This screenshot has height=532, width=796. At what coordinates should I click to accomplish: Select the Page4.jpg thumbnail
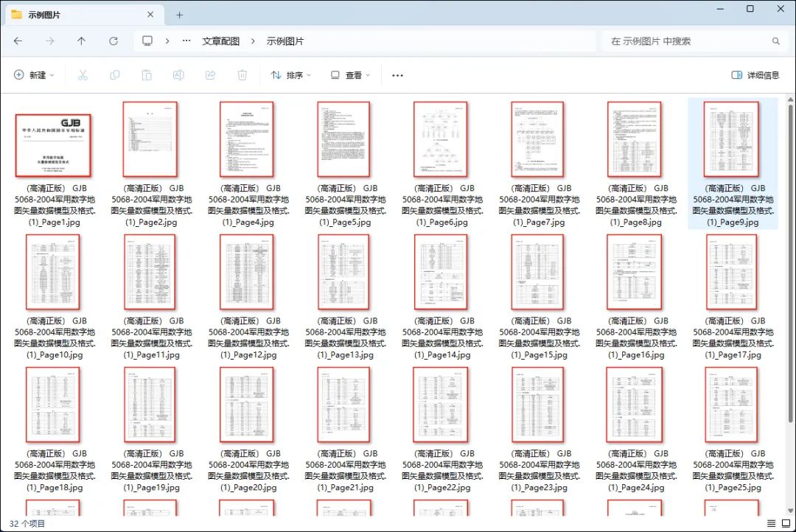(247, 139)
